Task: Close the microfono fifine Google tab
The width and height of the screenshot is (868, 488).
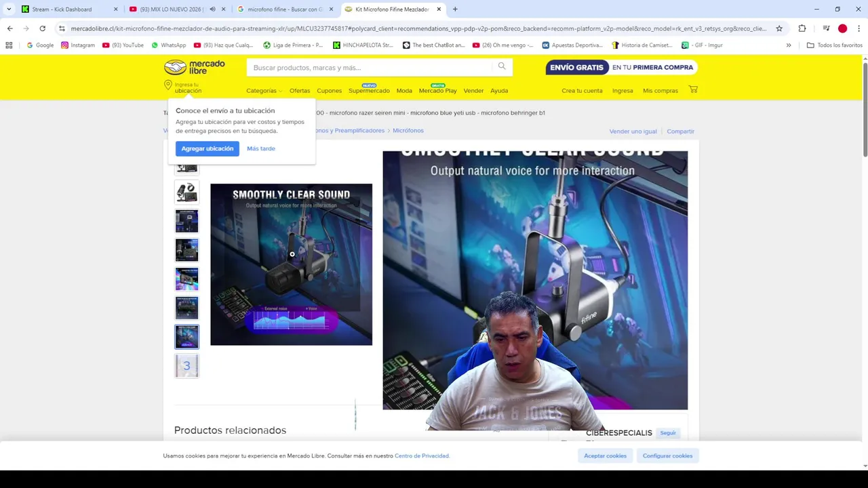Action: tap(331, 9)
